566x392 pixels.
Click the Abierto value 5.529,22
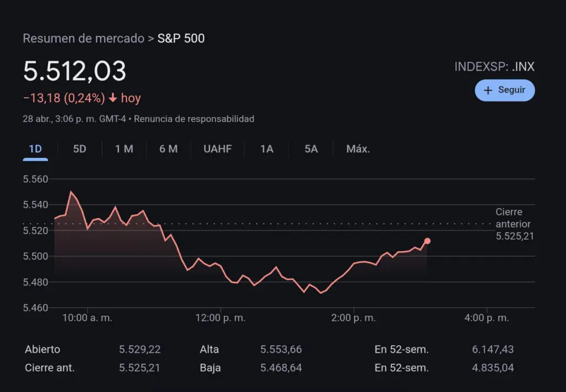point(140,349)
